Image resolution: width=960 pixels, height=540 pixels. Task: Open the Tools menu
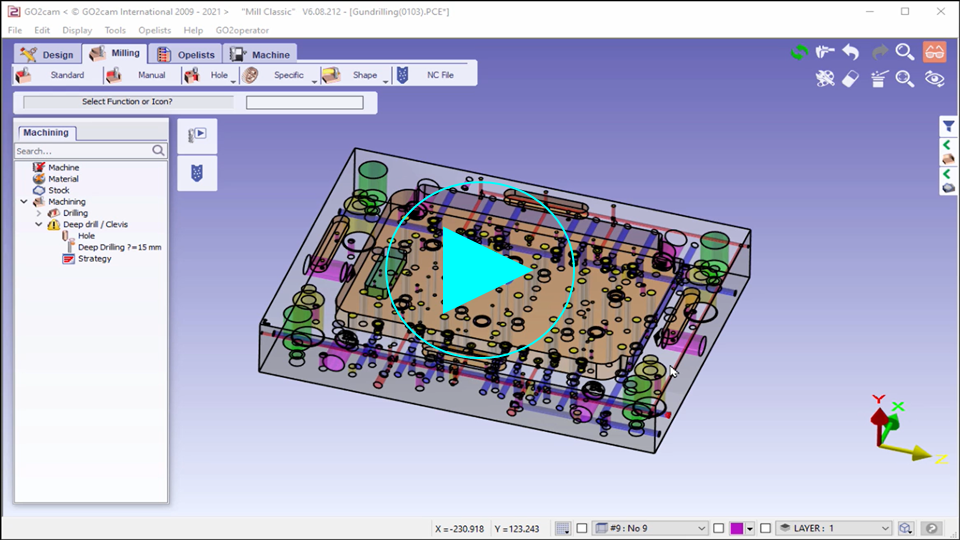(115, 30)
